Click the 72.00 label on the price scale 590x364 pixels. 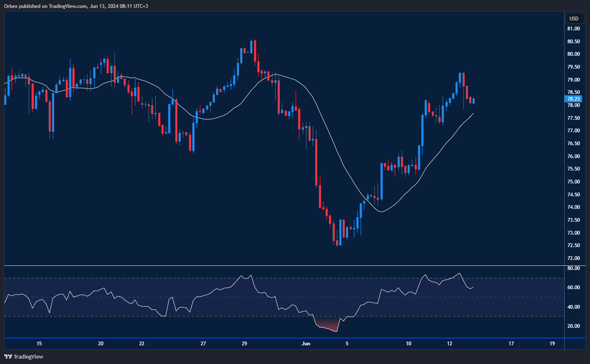click(x=573, y=258)
